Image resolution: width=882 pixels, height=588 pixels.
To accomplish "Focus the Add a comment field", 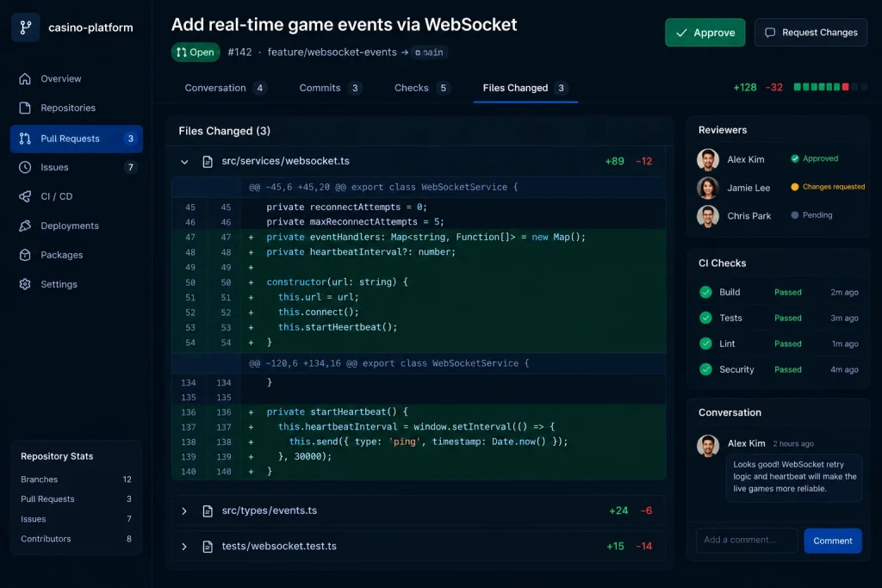I will point(747,540).
